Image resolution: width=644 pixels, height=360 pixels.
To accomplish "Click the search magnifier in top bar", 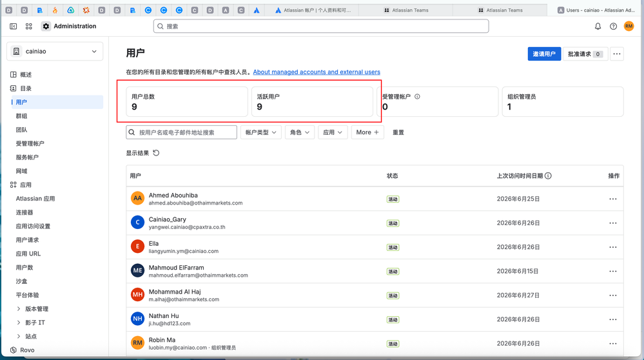I will pos(161,26).
